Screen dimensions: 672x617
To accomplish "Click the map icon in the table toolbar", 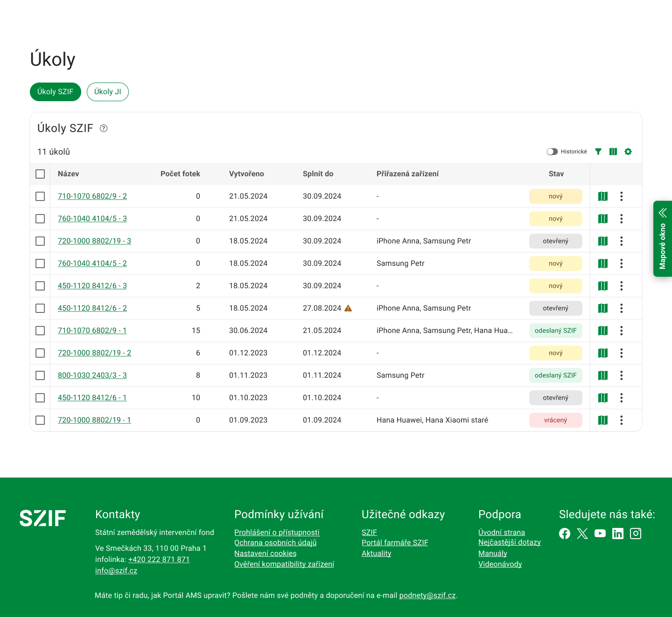I will [x=613, y=152].
